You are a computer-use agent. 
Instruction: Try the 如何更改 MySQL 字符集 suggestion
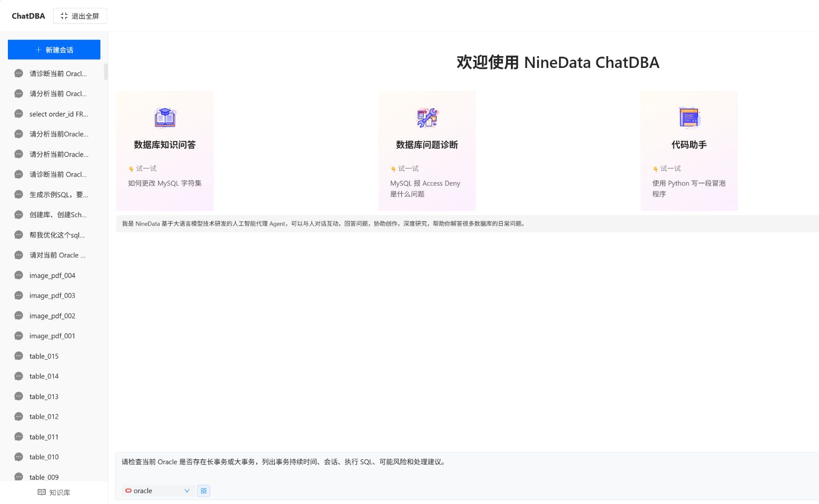pyautogui.click(x=165, y=183)
